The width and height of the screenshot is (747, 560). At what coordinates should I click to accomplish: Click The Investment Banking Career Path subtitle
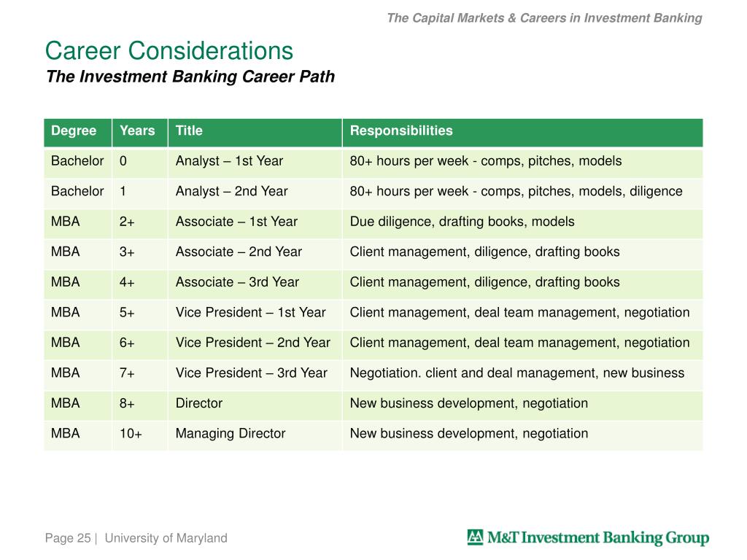pyautogui.click(x=190, y=77)
